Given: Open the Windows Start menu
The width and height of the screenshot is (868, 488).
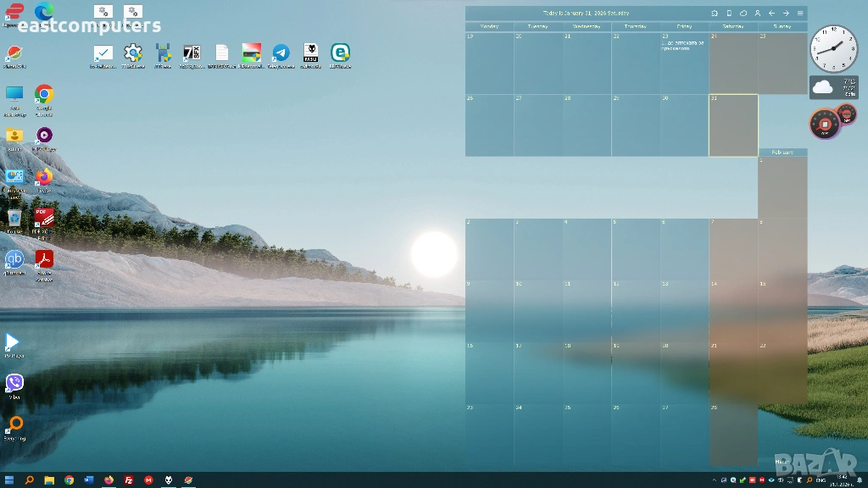Looking at the screenshot, I should pyautogui.click(x=9, y=480).
